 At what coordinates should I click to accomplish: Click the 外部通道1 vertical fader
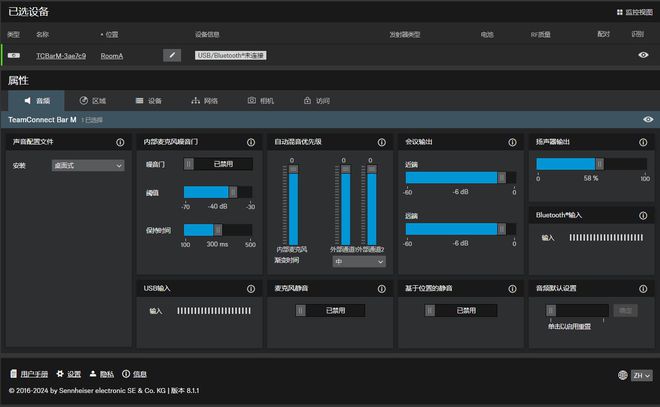coord(346,205)
